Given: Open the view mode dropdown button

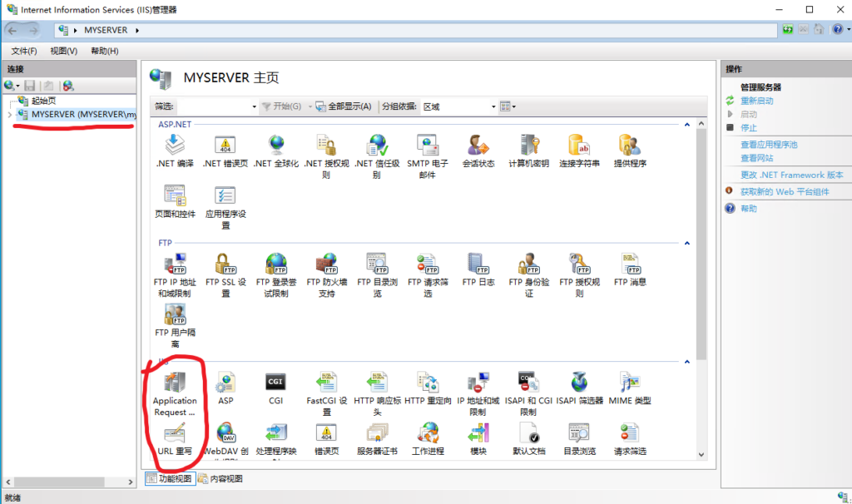Looking at the screenshot, I should coord(508,106).
